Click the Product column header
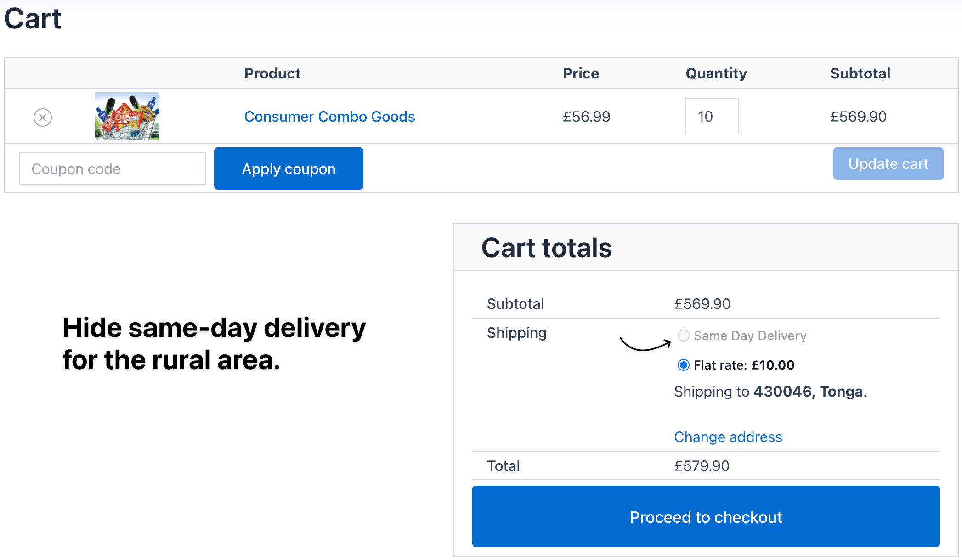This screenshot has width=962, height=560. [272, 73]
